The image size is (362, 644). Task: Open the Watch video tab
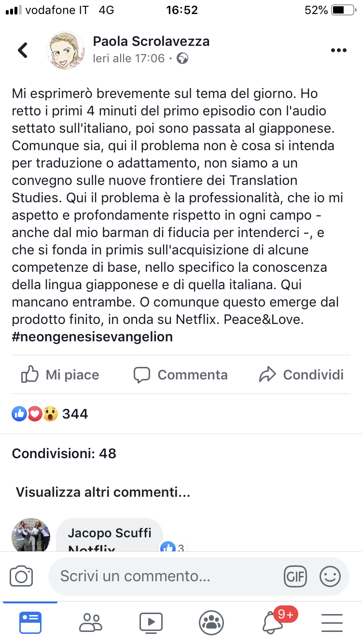(151, 622)
